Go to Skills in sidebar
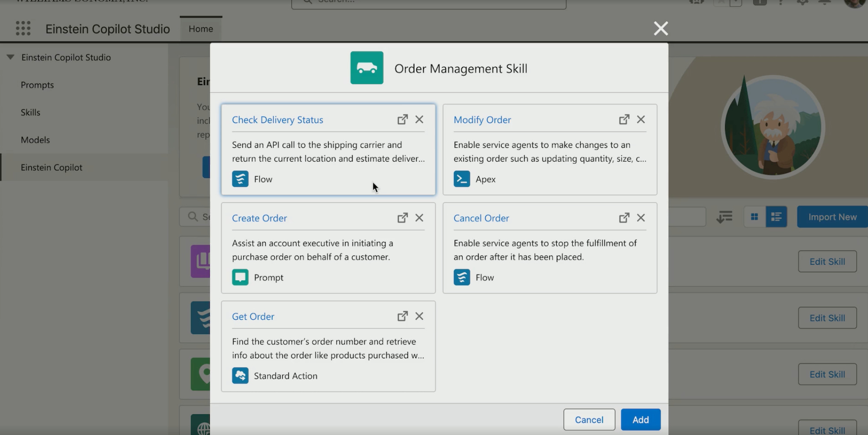868x435 pixels. tap(30, 112)
